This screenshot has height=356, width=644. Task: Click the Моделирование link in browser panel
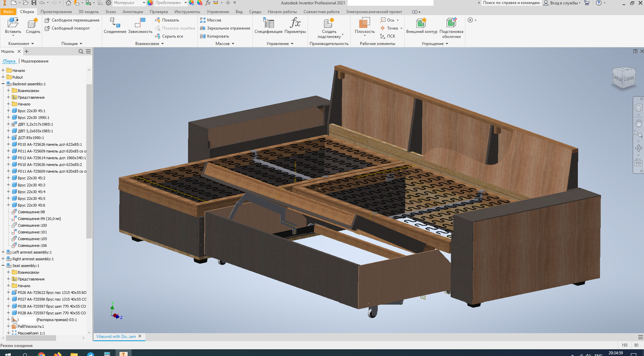(35, 61)
